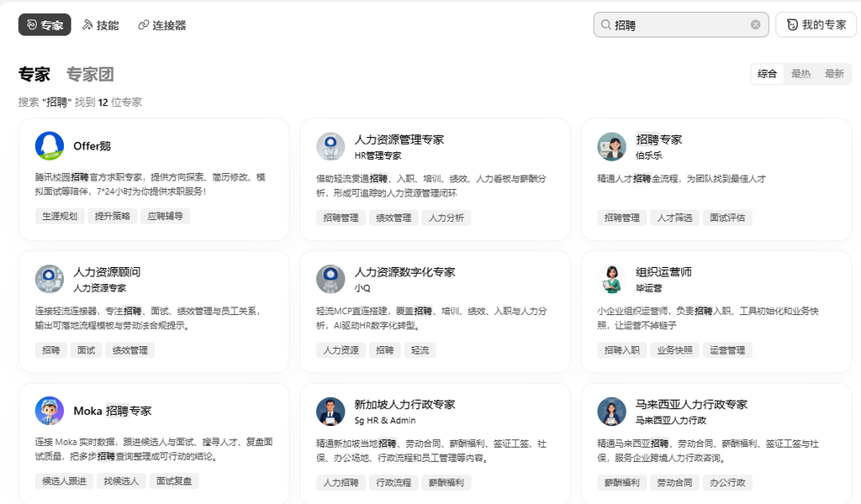Viewport: 861px width, 504px height.
Task: Click the 应聘辅导 tag
Action: [x=166, y=216]
